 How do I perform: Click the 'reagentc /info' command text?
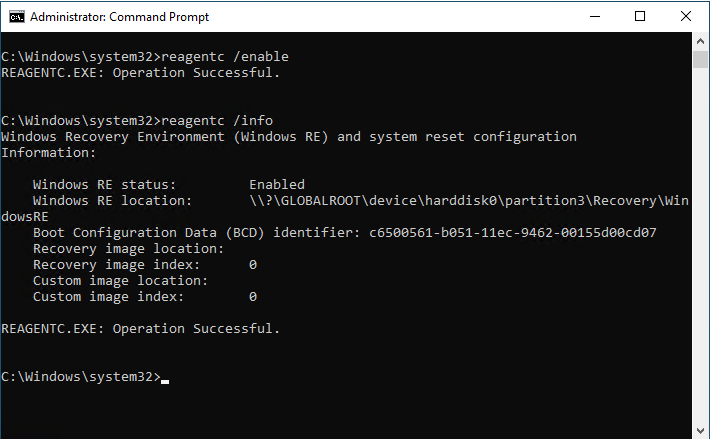pos(217,121)
